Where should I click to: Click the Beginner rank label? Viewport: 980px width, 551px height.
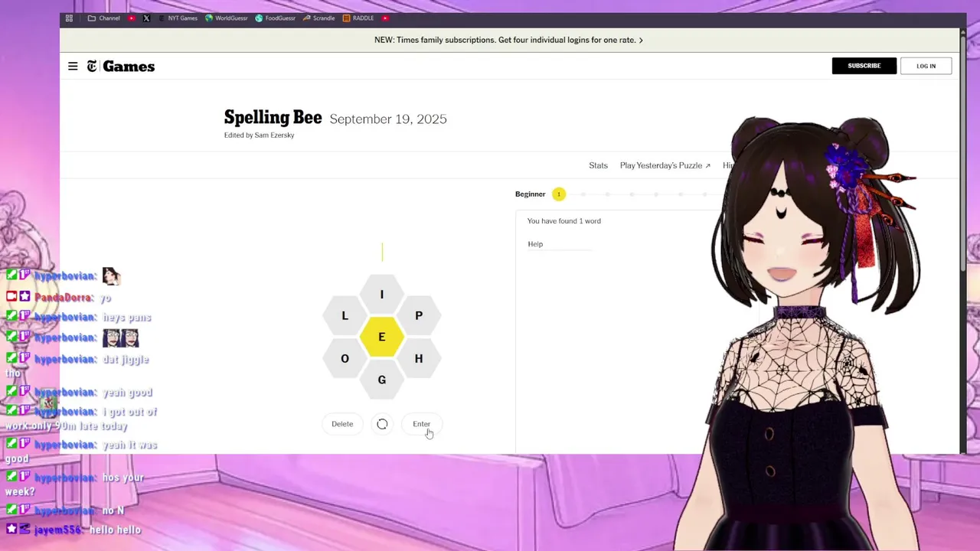tap(530, 194)
